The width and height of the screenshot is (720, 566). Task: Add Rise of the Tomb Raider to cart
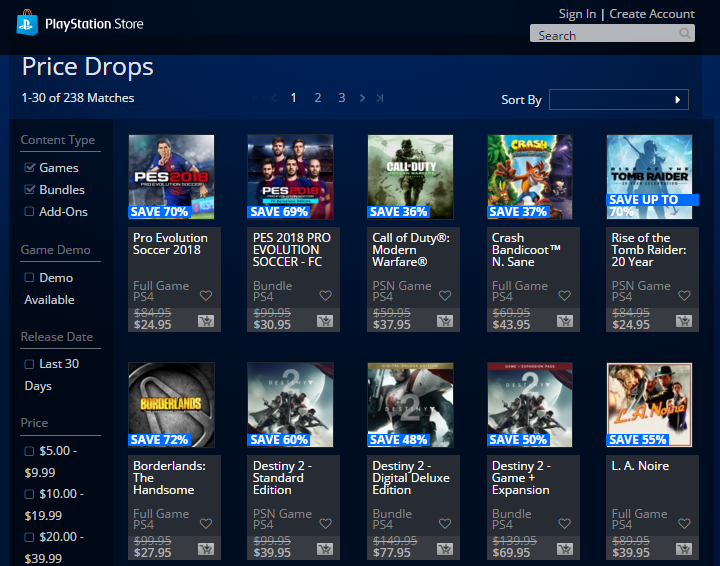684,321
